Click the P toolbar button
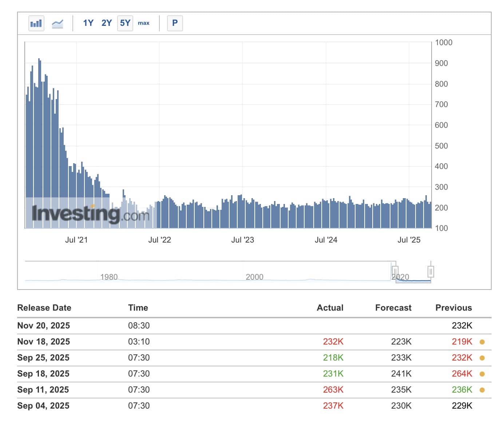The height and width of the screenshot is (421, 504). tap(175, 23)
